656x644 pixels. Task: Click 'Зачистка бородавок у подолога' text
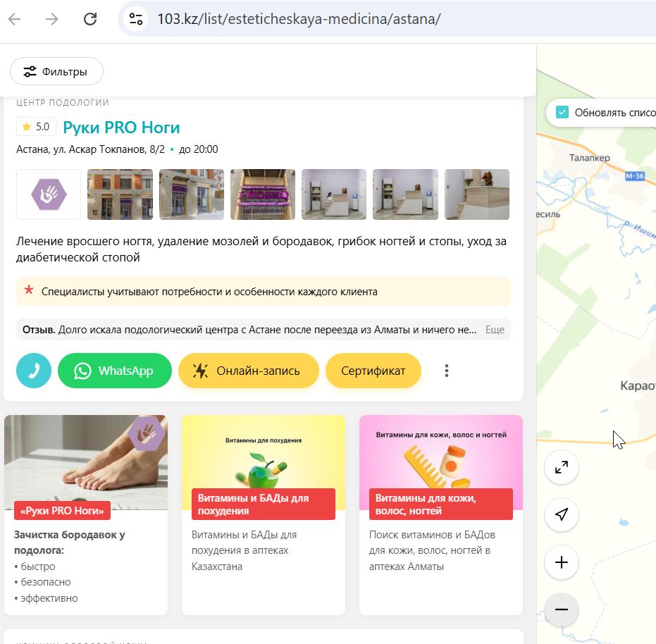point(70,543)
